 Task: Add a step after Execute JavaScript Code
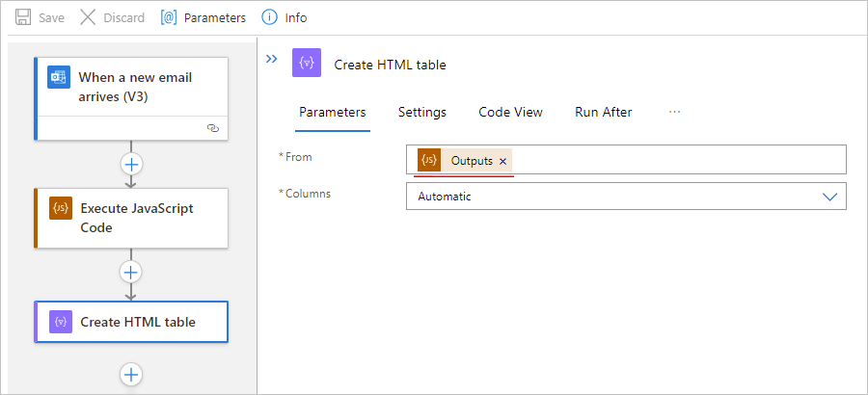132,272
